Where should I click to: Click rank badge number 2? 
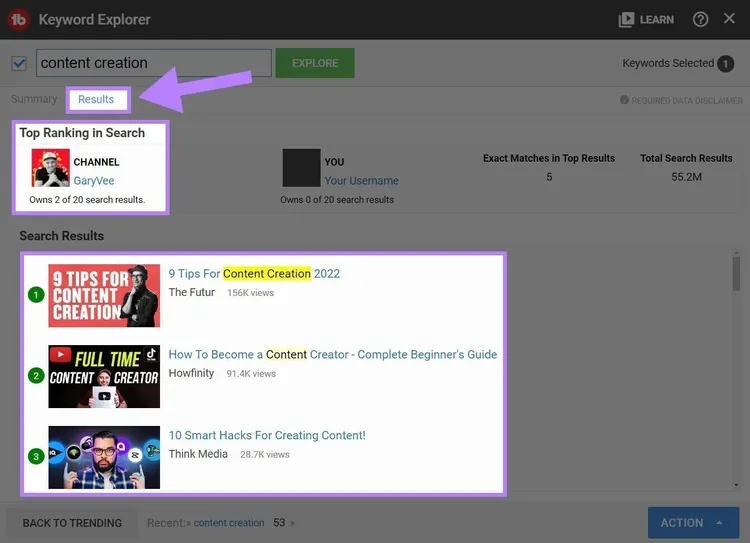(x=36, y=376)
